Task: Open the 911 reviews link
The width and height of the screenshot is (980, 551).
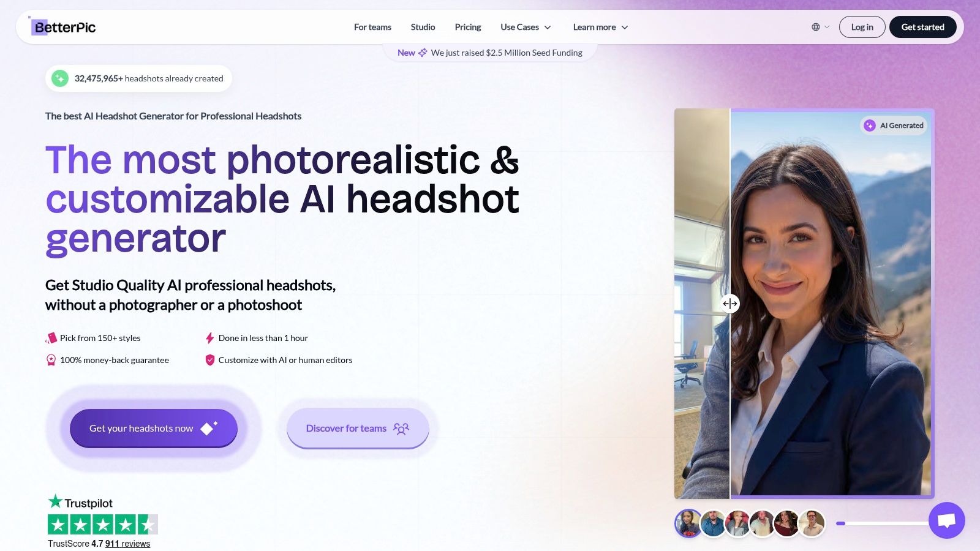Action: [x=129, y=543]
